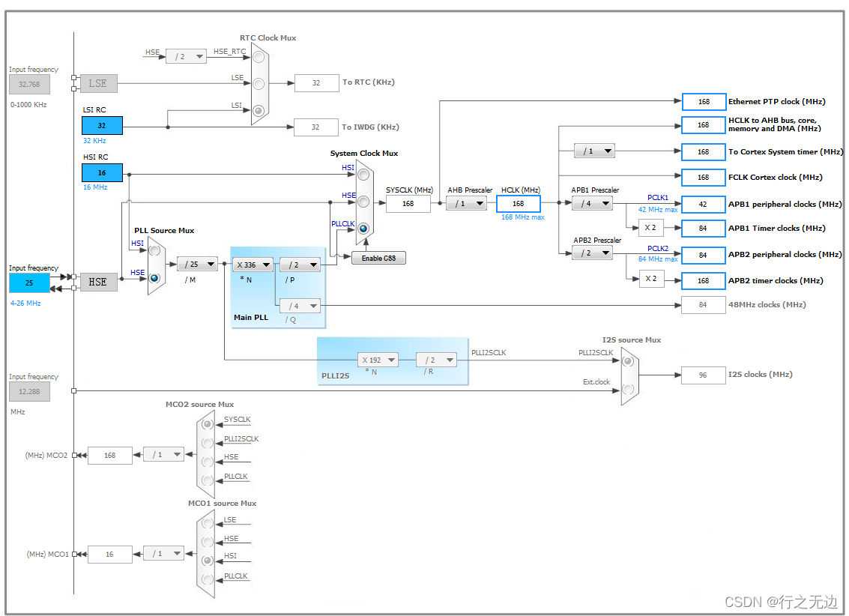Open Main PLL multiplier X 336 dropdown
The image size is (849, 616).
(253, 265)
